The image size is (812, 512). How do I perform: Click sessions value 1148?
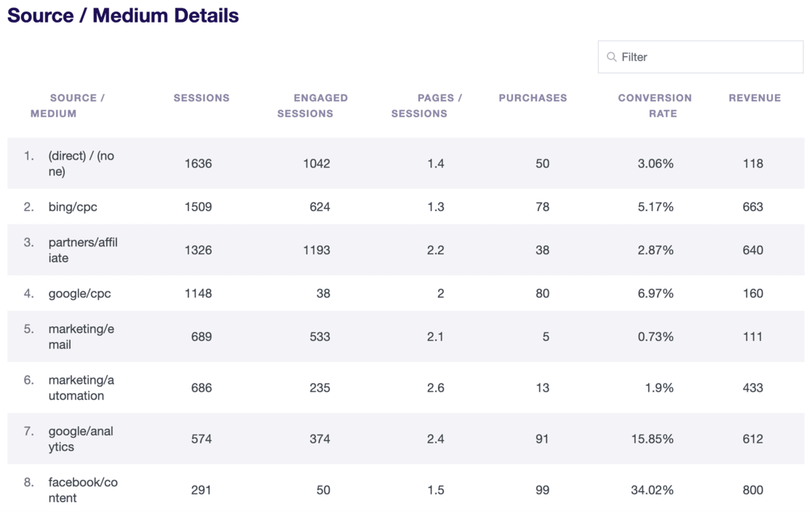199,294
